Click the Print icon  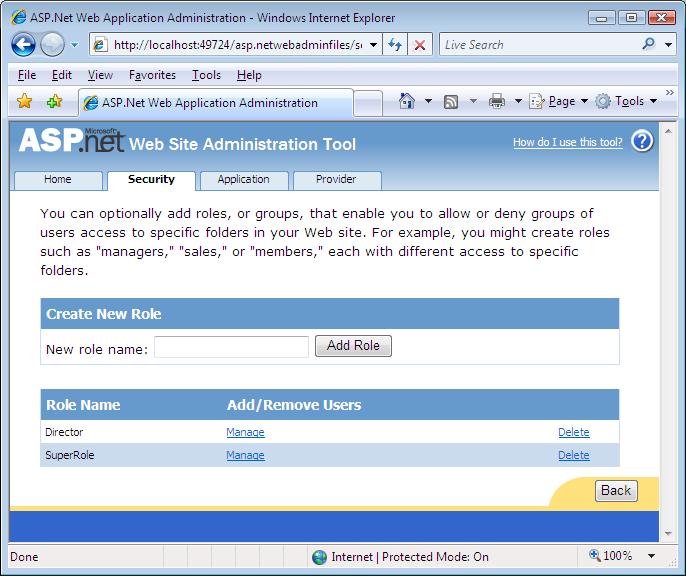(497, 101)
